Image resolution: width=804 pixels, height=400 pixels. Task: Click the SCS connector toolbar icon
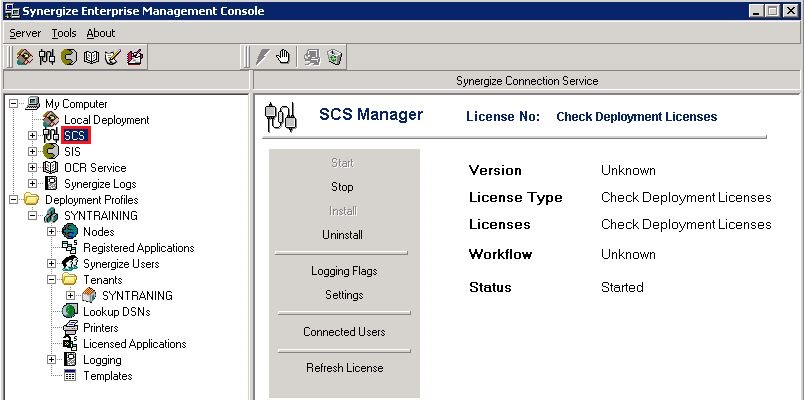point(47,57)
